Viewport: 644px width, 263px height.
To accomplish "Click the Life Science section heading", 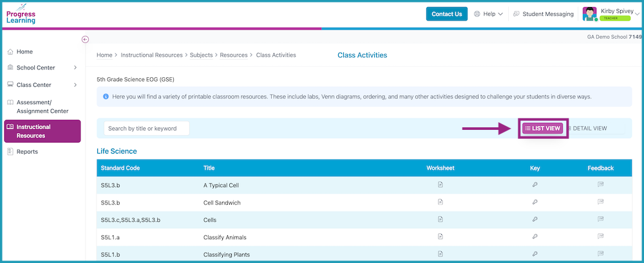I will [x=117, y=151].
